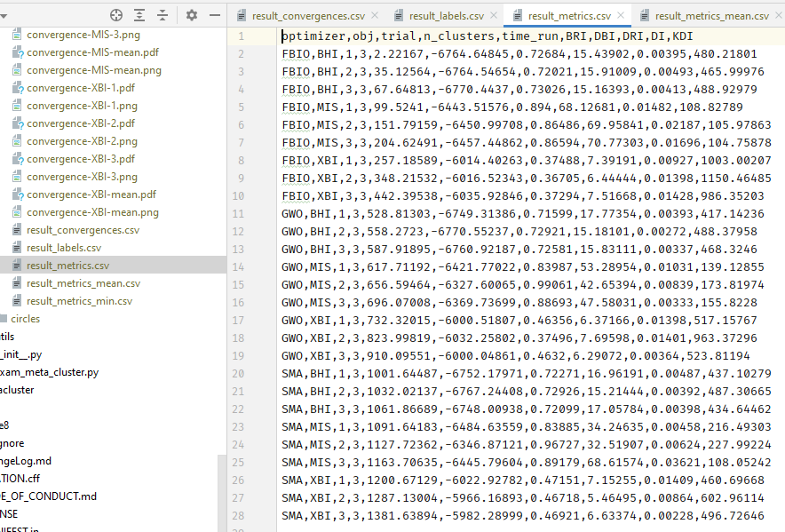Switch to result_convergences.csv tab
Viewport: 785px width, 532px height.
[x=308, y=16]
